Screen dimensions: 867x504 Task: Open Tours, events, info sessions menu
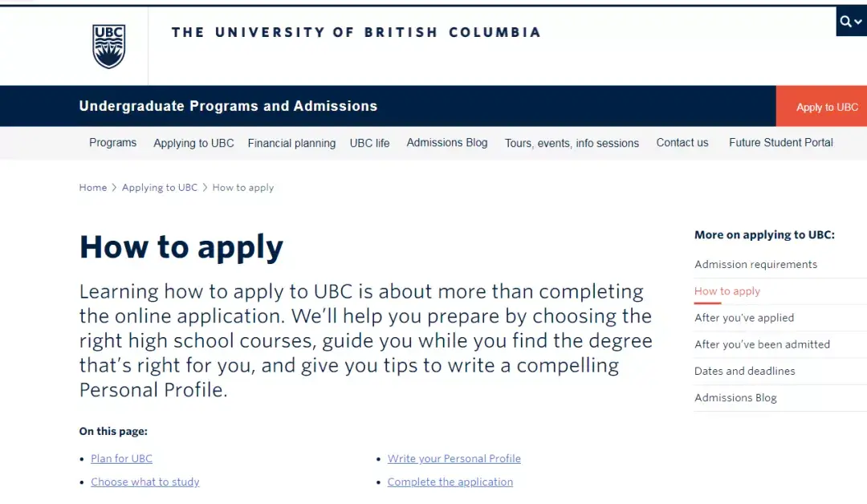coord(572,143)
